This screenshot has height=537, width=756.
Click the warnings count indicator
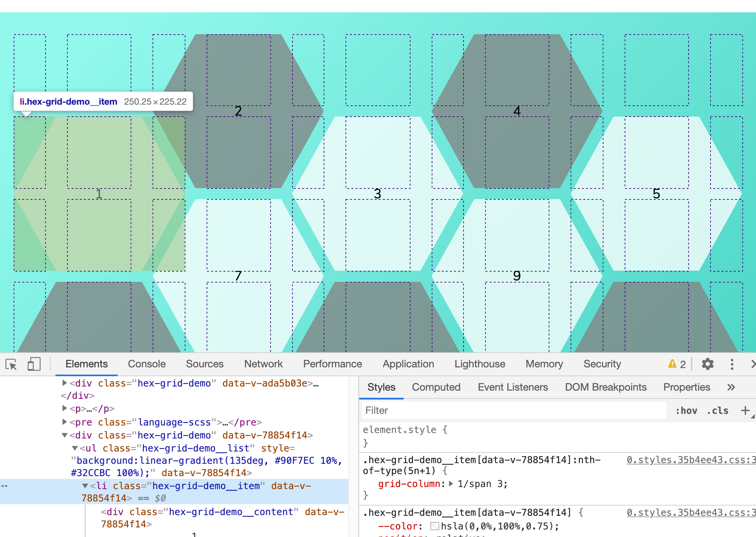click(677, 364)
